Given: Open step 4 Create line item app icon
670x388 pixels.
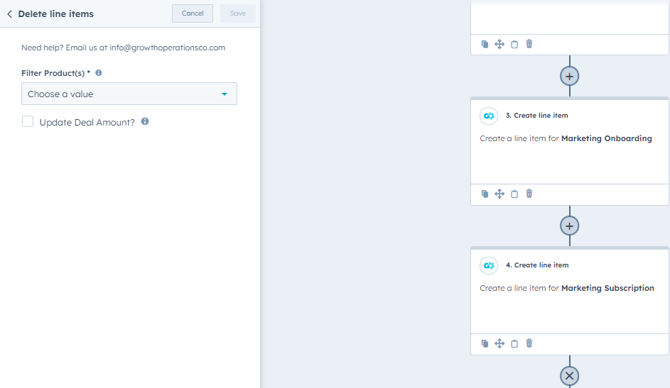Looking at the screenshot, I should [x=489, y=265].
